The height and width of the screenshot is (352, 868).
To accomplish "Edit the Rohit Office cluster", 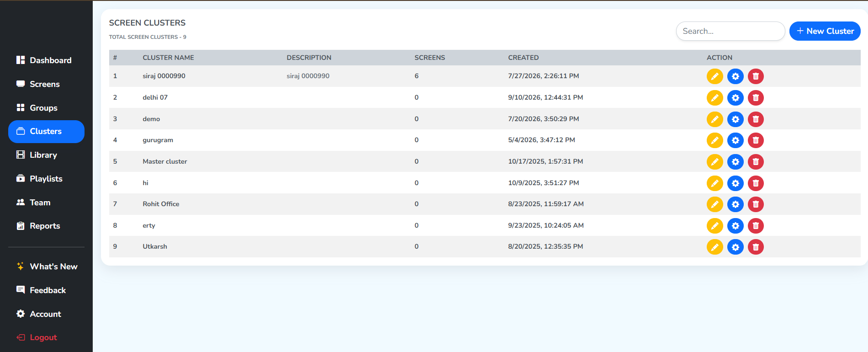I will 715,204.
